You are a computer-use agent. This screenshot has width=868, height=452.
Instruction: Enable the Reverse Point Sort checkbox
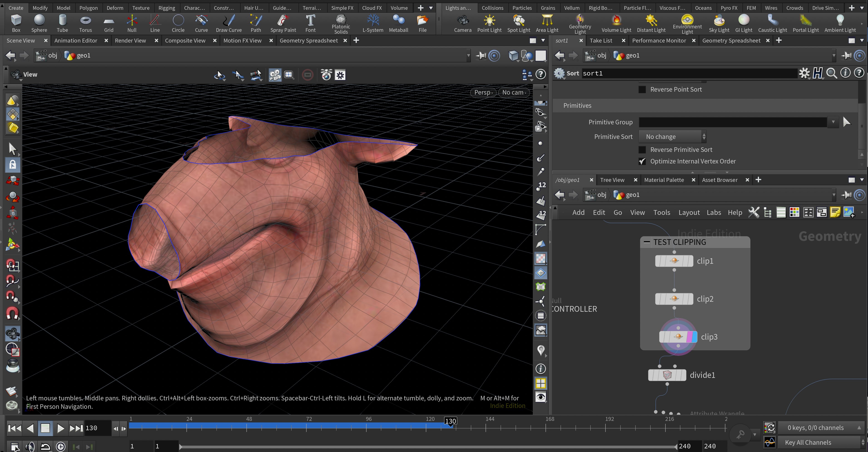tap(642, 89)
